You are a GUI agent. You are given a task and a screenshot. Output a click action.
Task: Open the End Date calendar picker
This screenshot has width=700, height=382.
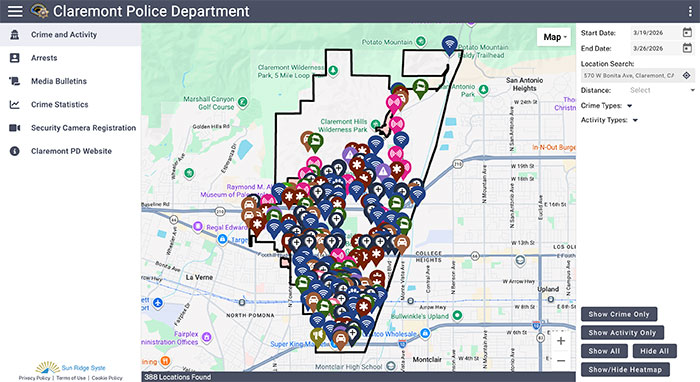coord(687,48)
